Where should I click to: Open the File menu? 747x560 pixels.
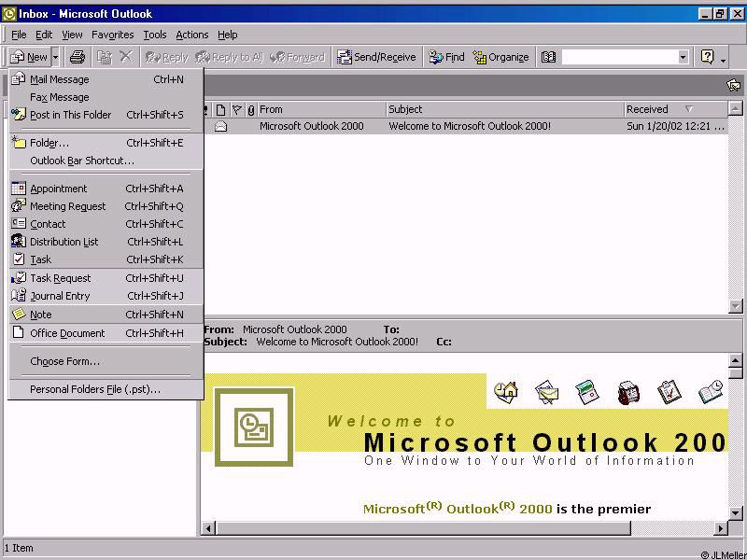point(19,35)
